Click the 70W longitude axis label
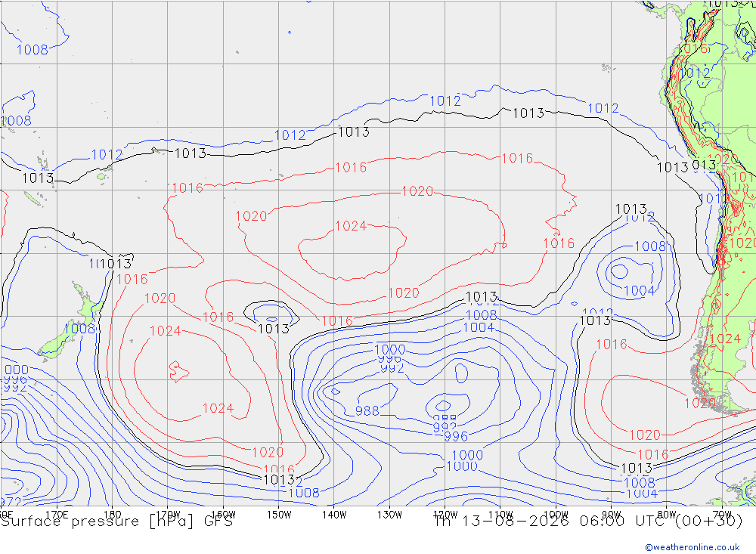Image resolution: width=756 pixels, height=554 pixels. [x=722, y=515]
